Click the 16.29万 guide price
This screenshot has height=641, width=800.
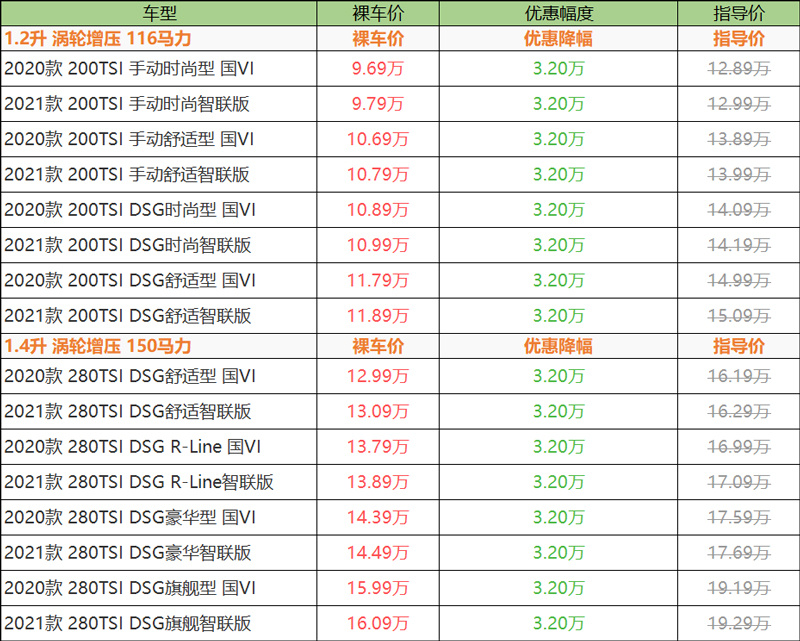(739, 411)
